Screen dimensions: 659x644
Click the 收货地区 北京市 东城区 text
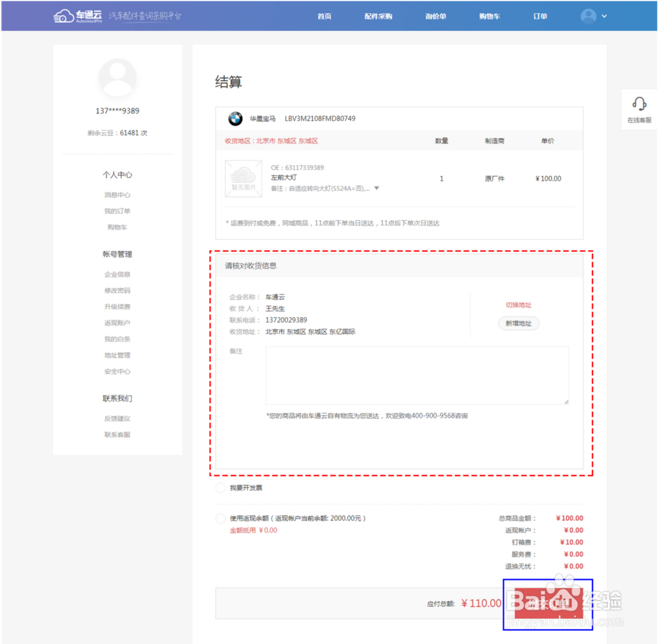[271, 141]
